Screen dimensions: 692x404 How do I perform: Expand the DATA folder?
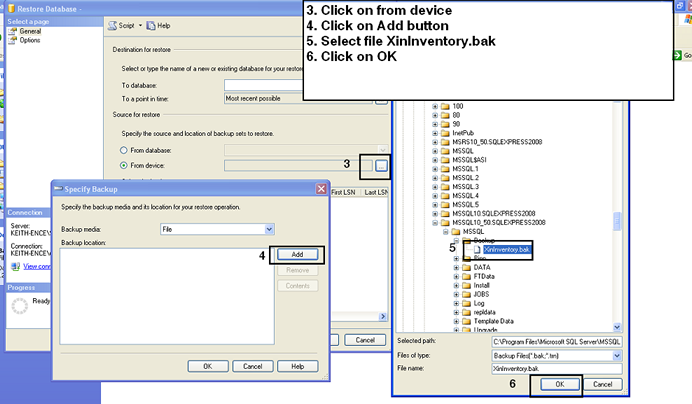click(x=456, y=268)
